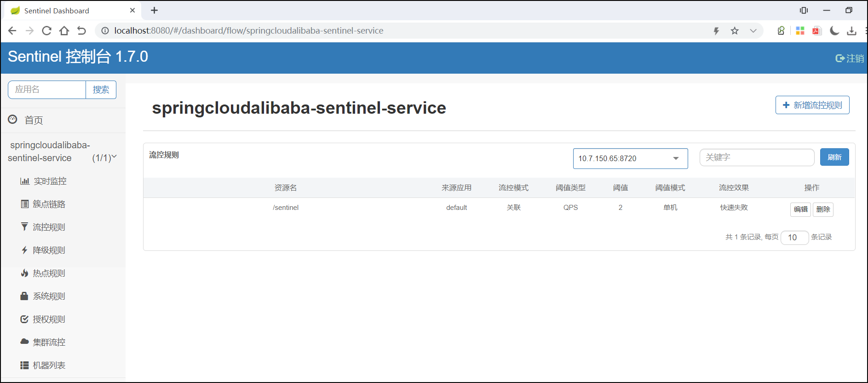Click the lightning bolt icon in address bar
The width and height of the screenshot is (868, 383).
click(716, 31)
